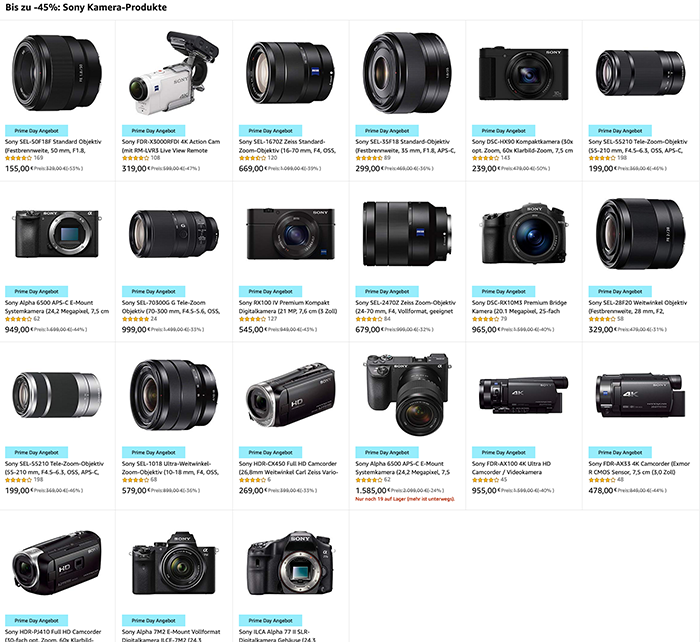Select the Sony DSC-HX90 Kompaktkamera image
Viewport: 700px width, 642px height.
[524, 73]
